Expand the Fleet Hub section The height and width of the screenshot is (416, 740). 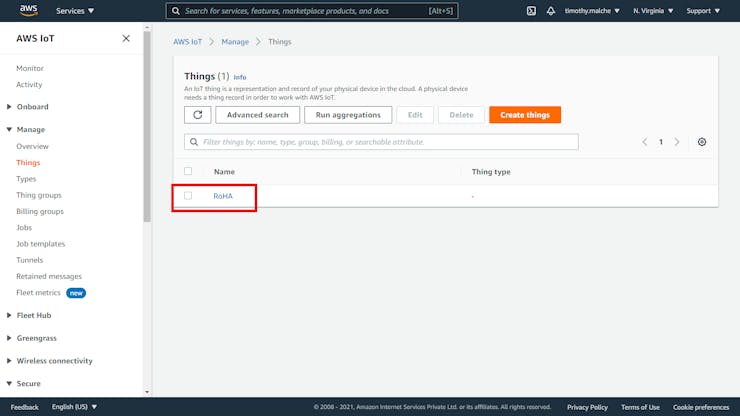click(29, 315)
